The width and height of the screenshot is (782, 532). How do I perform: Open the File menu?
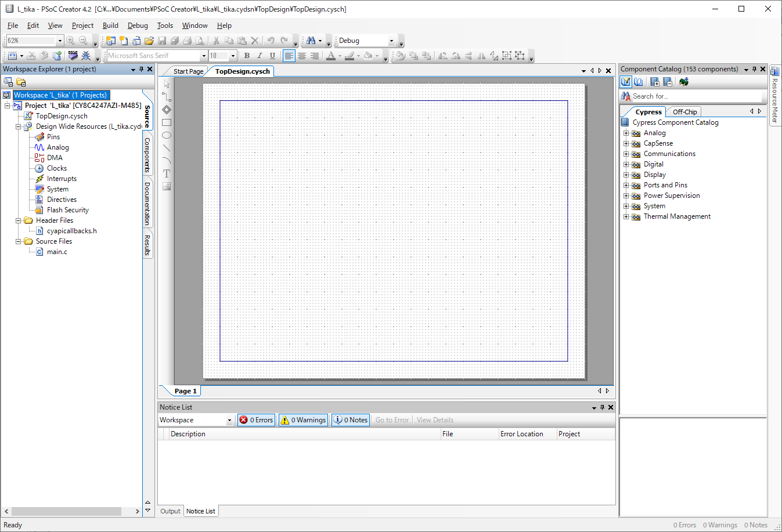pos(13,26)
